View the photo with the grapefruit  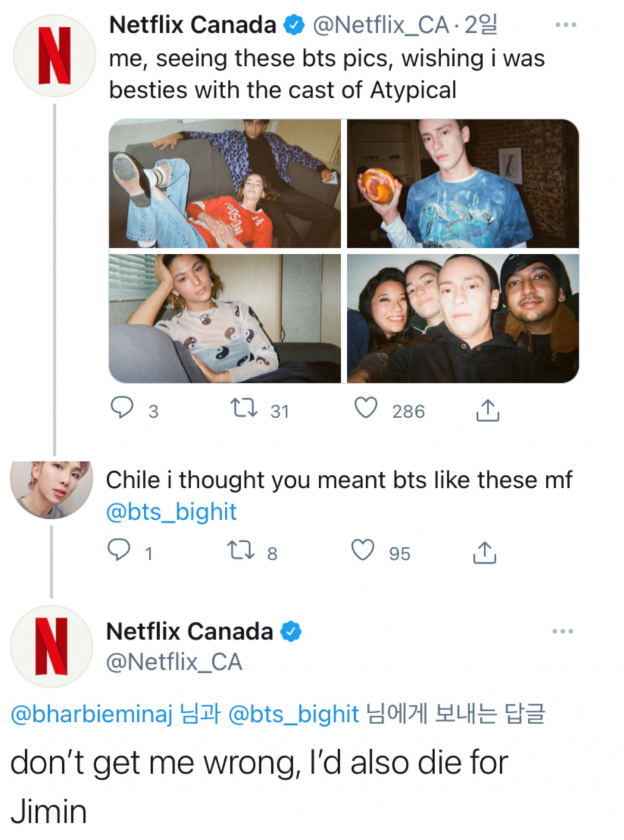463,183
